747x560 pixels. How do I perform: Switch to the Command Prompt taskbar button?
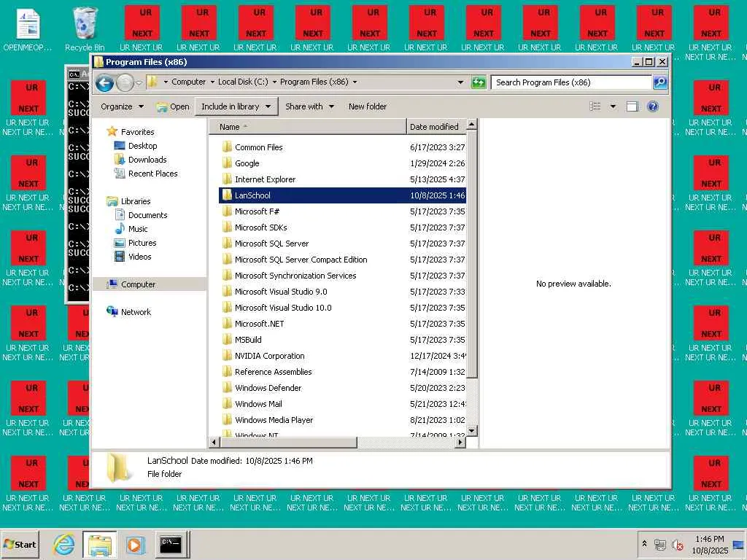(171, 544)
